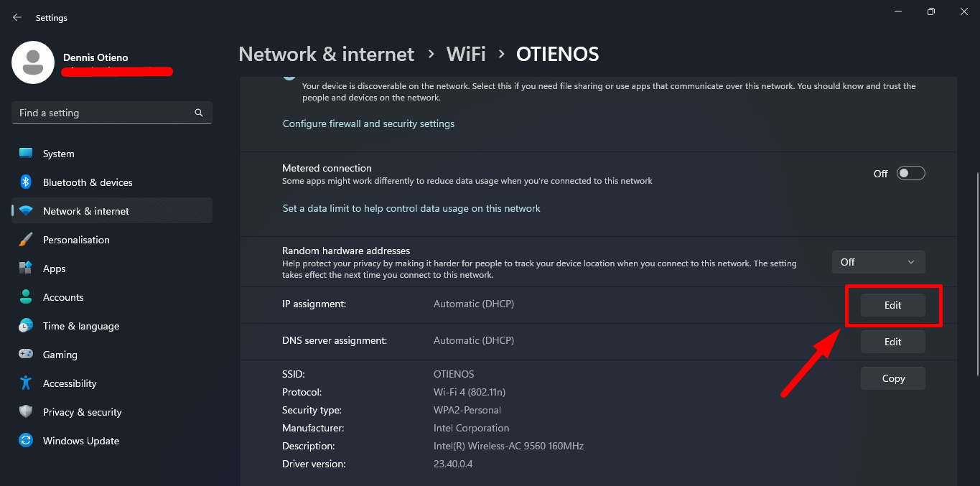The image size is (980, 486).
Task: Return to Network & internet overview
Action: (x=326, y=53)
